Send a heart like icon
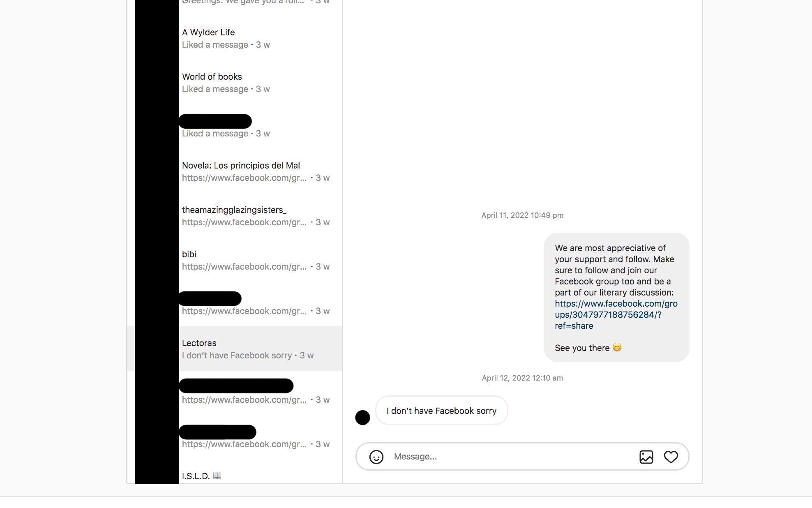Image resolution: width=812 pixels, height=508 pixels. pyautogui.click(x=671, y=457)
